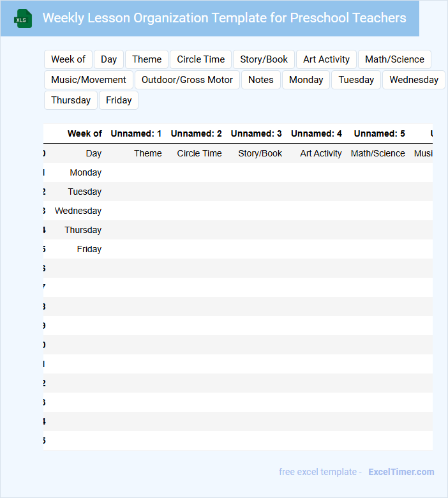Click the page title heading text
Image resolution: width=448 pixels, height=498 pixels.
click(225, 18)
